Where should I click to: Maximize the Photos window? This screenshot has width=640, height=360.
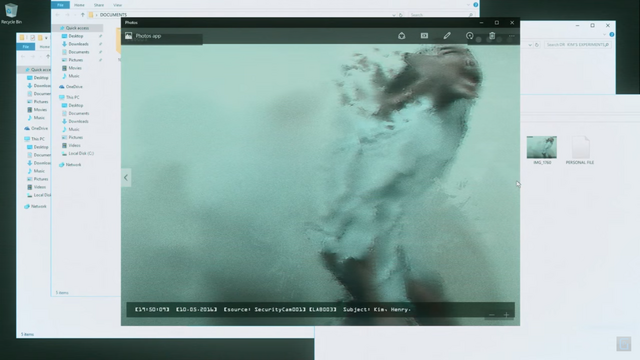point(497,22)
